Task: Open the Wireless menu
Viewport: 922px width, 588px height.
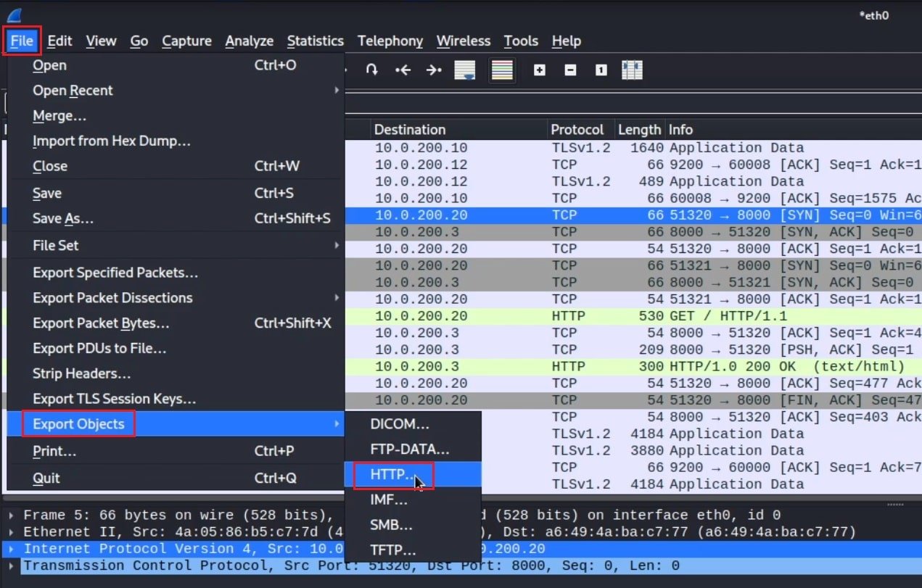Action: pyautogui.click(x=464, y=41)
